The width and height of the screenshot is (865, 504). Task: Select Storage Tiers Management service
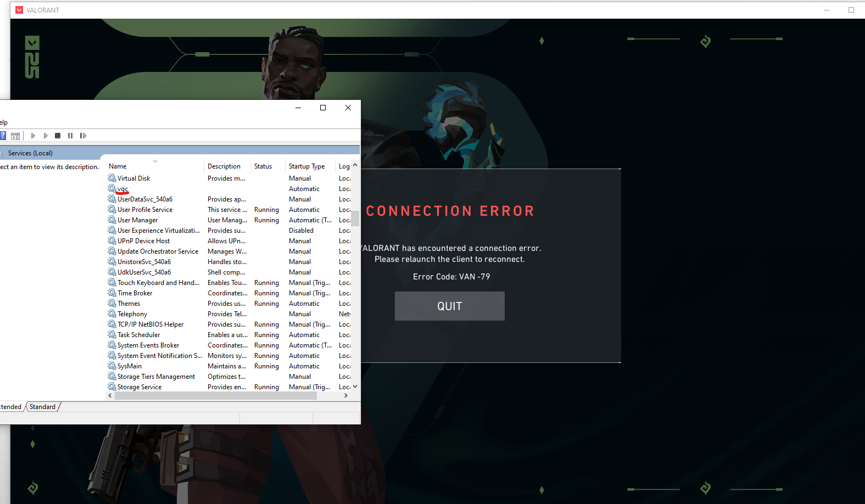pyautogui.click(x=156, y=377)
